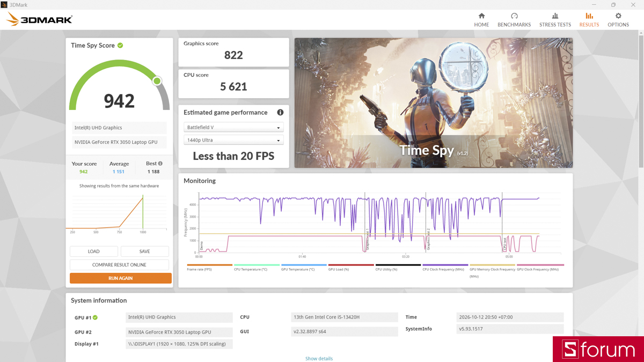Open Options via the gear icon

[618, 20]
